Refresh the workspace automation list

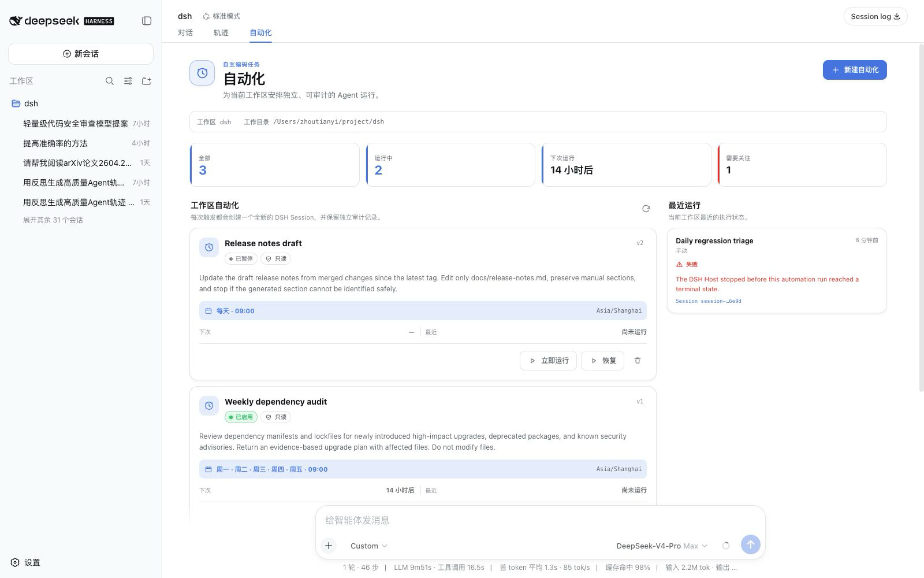pos(646,209)
